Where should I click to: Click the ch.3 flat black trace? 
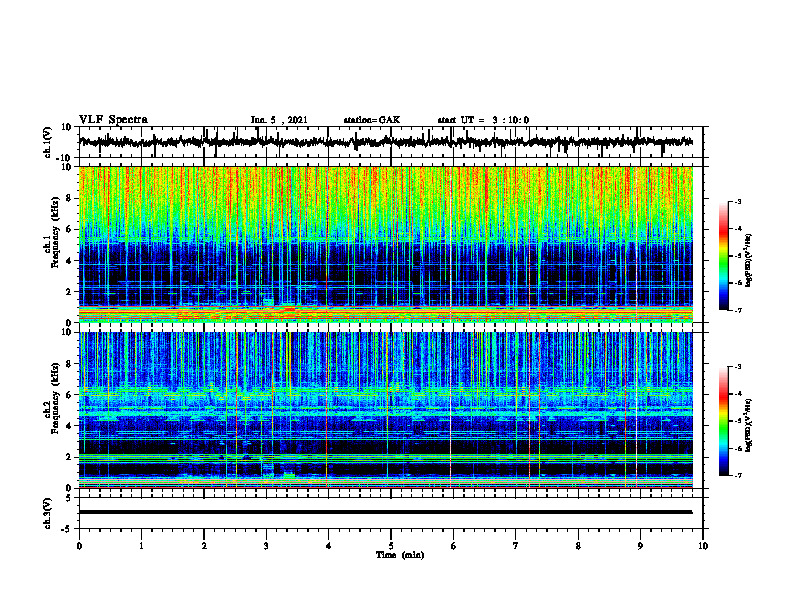coord(386,512)
